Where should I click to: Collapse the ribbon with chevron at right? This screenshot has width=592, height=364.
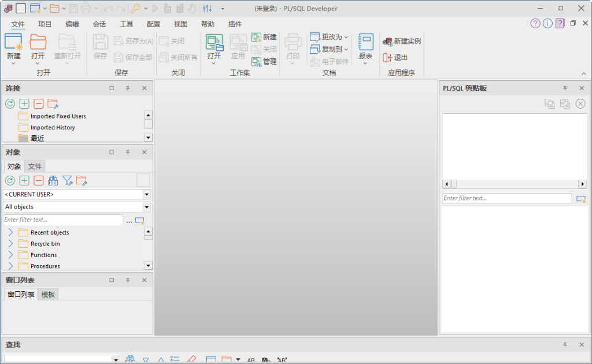click(x=584, y=73)
